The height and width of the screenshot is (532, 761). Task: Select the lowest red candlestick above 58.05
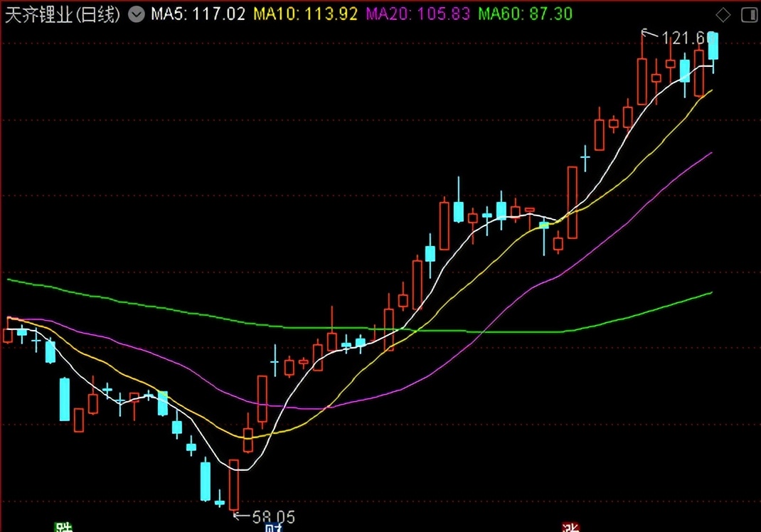click(234, 484)
